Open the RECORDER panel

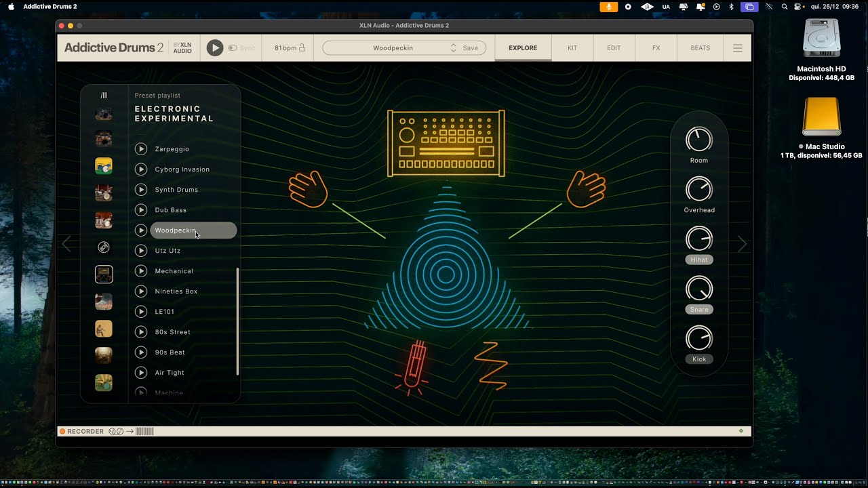click(81, 431)
